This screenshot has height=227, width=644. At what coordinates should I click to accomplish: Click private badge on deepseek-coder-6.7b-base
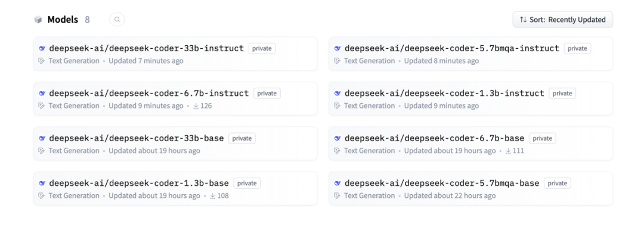(x=543, y=138)
